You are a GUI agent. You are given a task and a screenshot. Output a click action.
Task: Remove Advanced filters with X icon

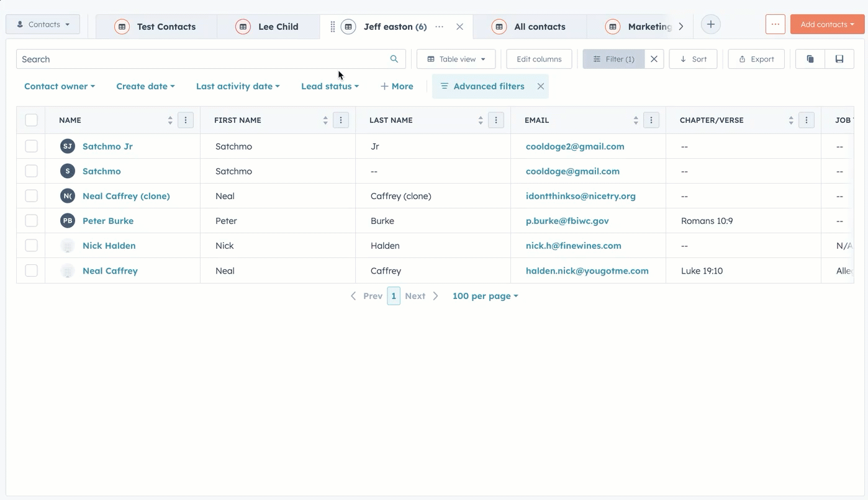(541, 86)
